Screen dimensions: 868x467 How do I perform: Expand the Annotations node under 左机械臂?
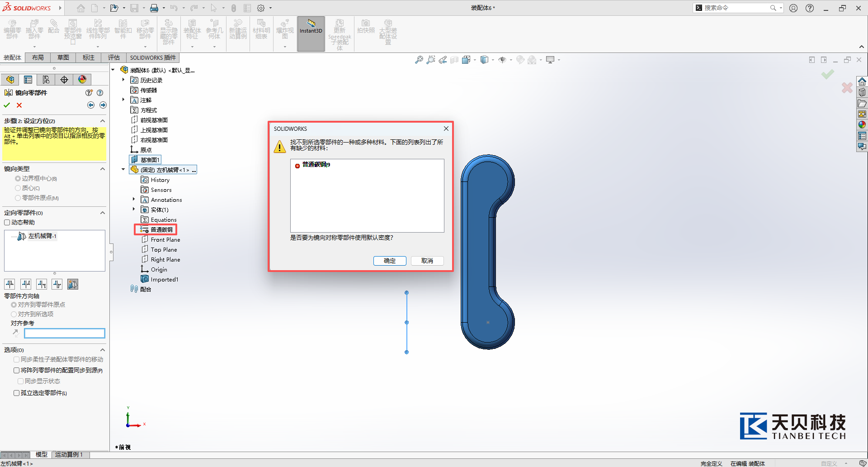[x=134, y=200]
